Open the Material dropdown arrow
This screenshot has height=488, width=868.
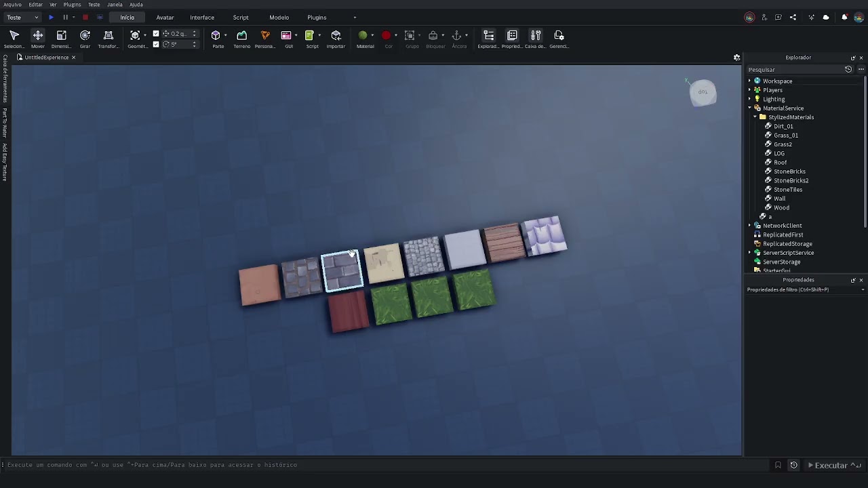tap(372, 35)
